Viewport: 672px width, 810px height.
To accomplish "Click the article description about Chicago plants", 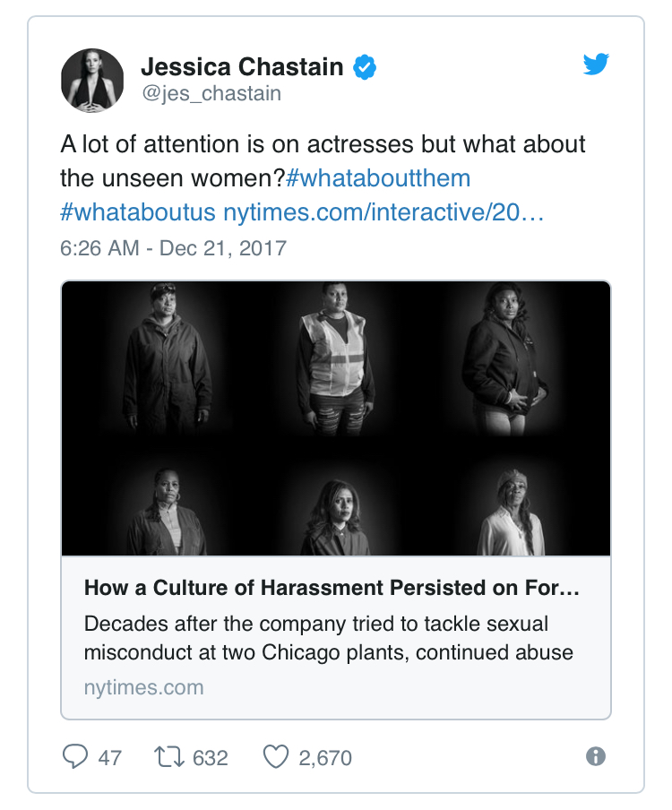I will [x=329, y=638].
